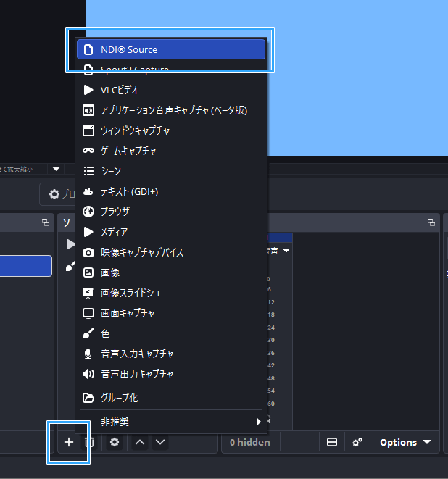Open source properties gear button
This screenshot has width=448, height=479.
pyautogui.click(x=114, y=442)
